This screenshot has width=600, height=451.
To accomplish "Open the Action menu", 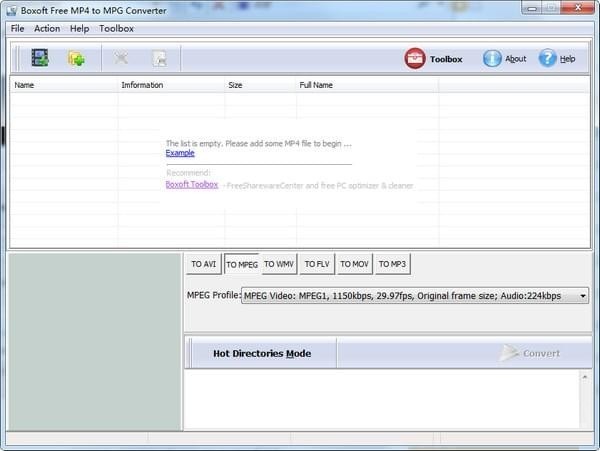I will coord(47,29).
